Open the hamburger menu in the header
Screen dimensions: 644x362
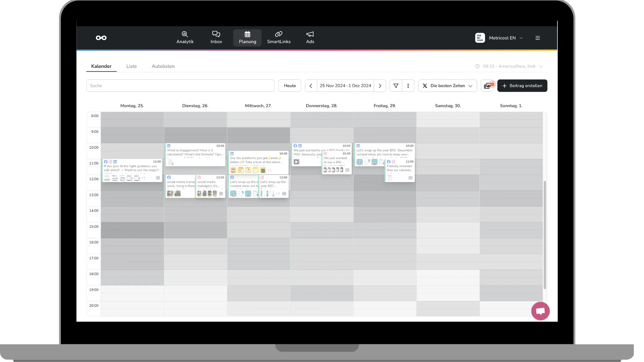pos(537,38)
